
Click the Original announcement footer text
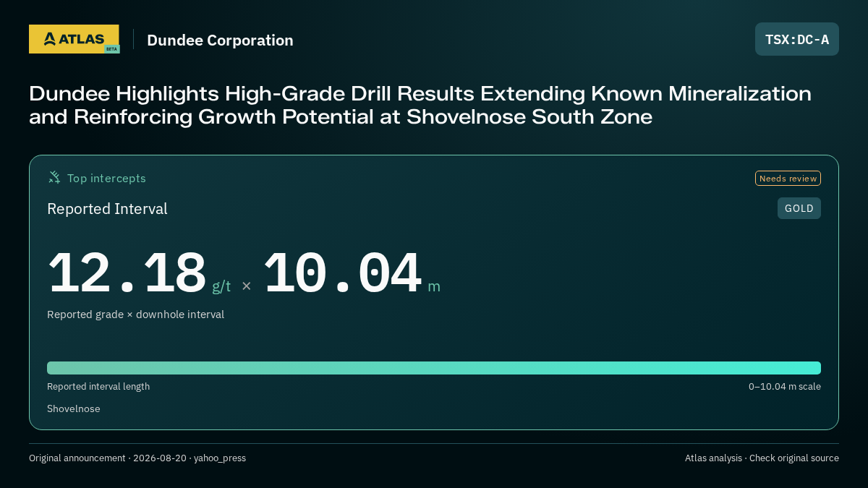[137, 458]
